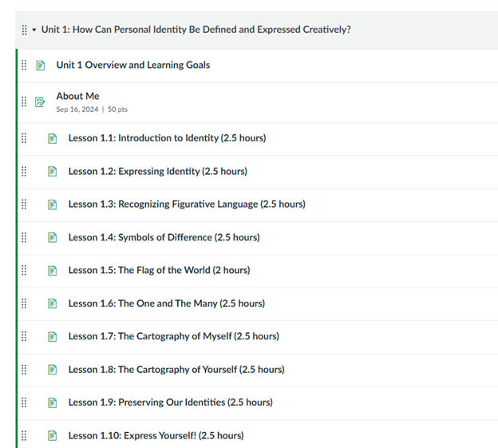Open Lesson 1.10: Express Yourself!

156,436
